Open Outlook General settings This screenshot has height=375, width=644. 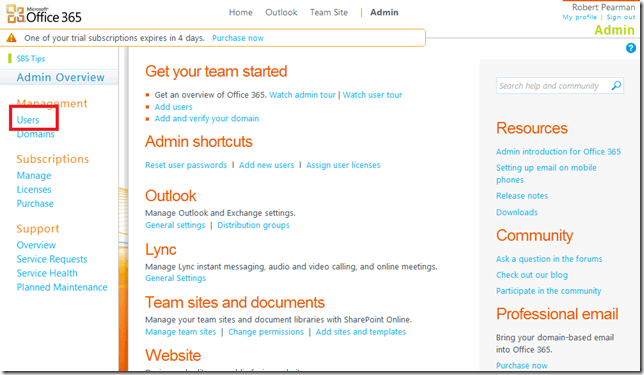coord(175,225)
